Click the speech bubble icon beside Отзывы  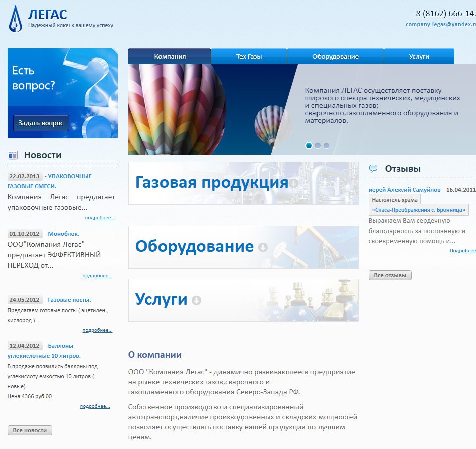[x=373, y=169]
